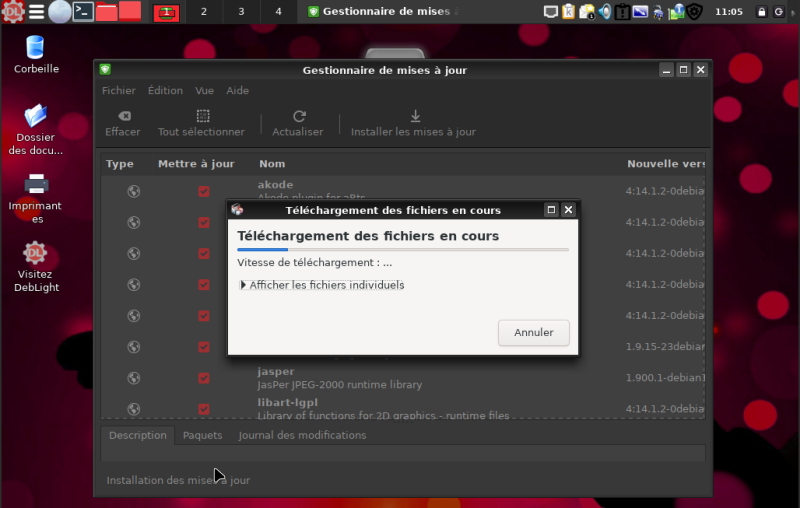Click the Effacer toolbar icon

tap(123, 116)
